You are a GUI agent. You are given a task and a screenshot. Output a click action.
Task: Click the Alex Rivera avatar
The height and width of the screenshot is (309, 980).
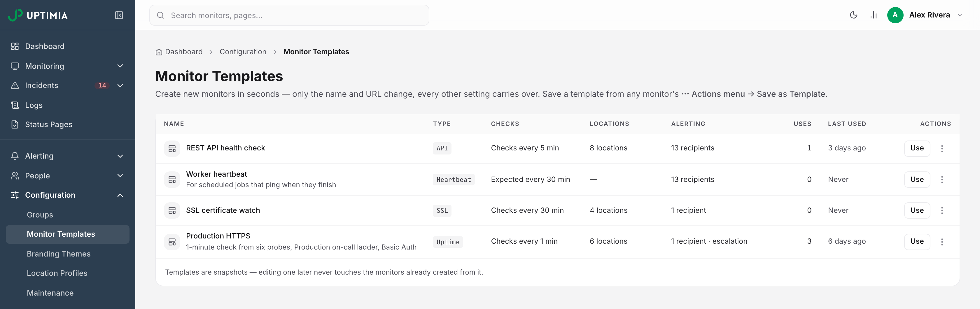coord(895,15)
